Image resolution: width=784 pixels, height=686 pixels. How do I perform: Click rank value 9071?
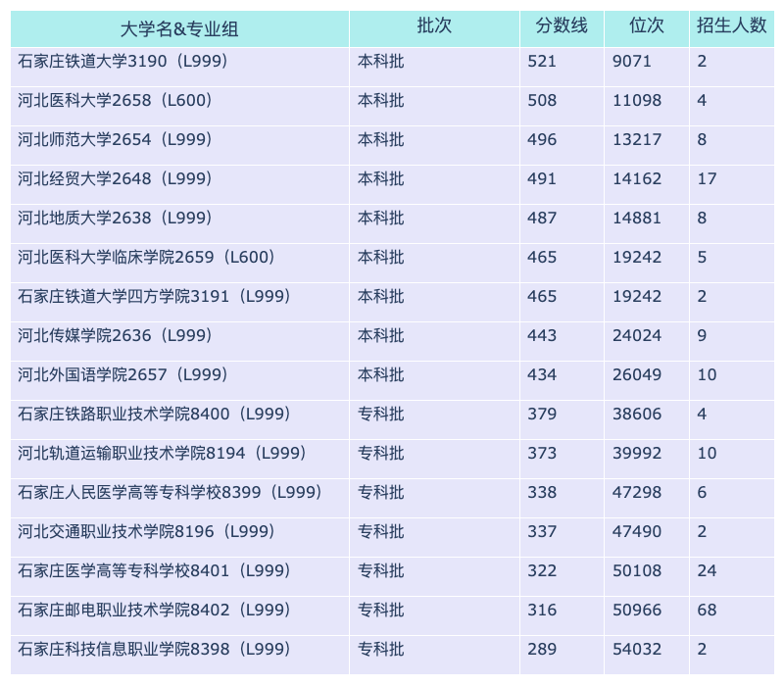coord(632,61)
